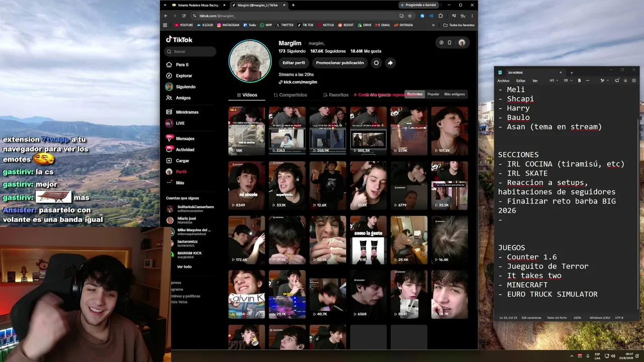Open the GMAIL bookmark

(x=383, y=25)
